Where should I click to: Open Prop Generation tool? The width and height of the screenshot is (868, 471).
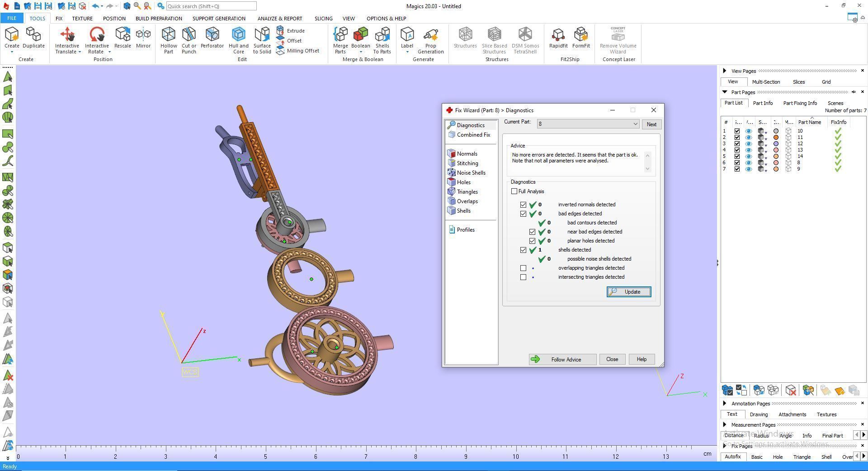(431, 40)
